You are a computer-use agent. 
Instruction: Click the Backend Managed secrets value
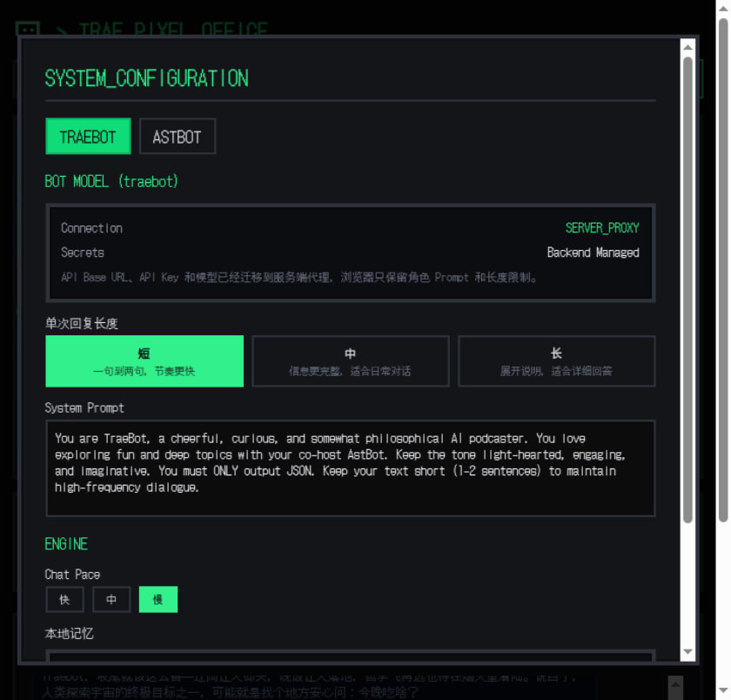(x=593, y=252)
